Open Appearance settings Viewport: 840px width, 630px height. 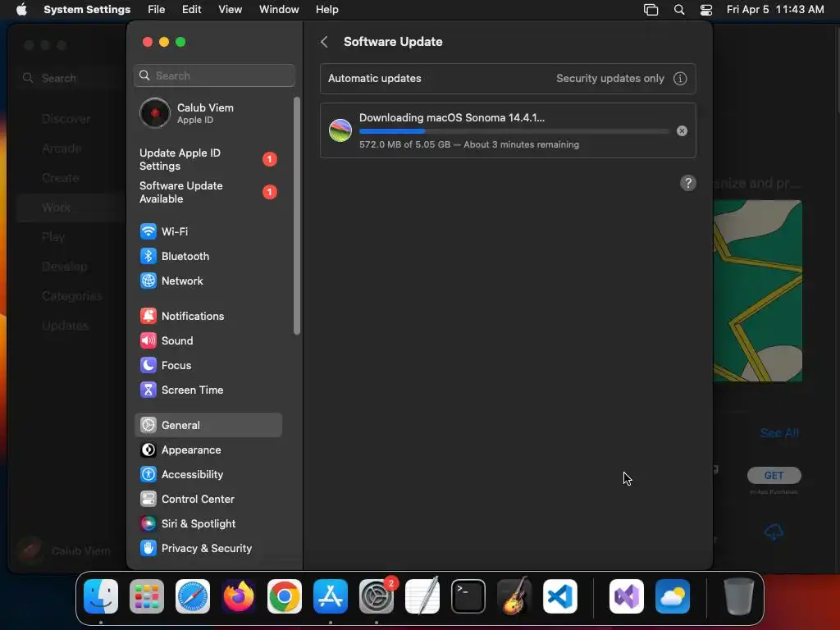208,450
